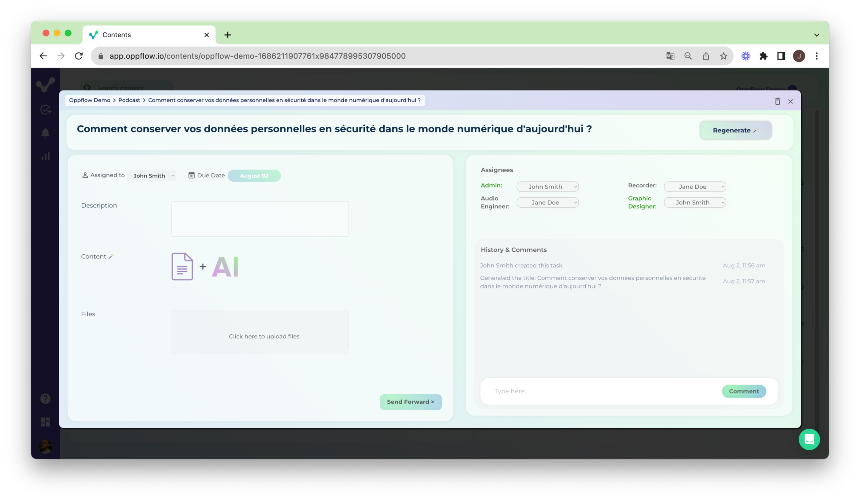Click the History & Comments heading
This screenshot has width=860, height=500.
pos(513,250)
